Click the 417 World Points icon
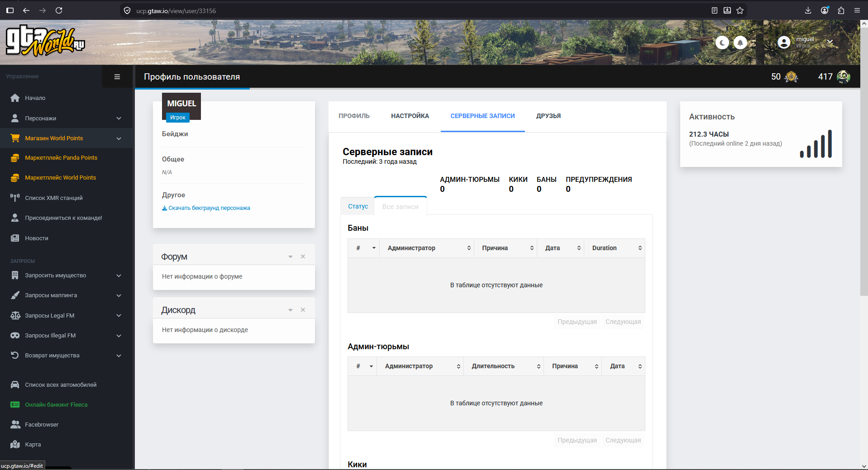The height and width of the screenshot is (470, 868). click(844, 77)
